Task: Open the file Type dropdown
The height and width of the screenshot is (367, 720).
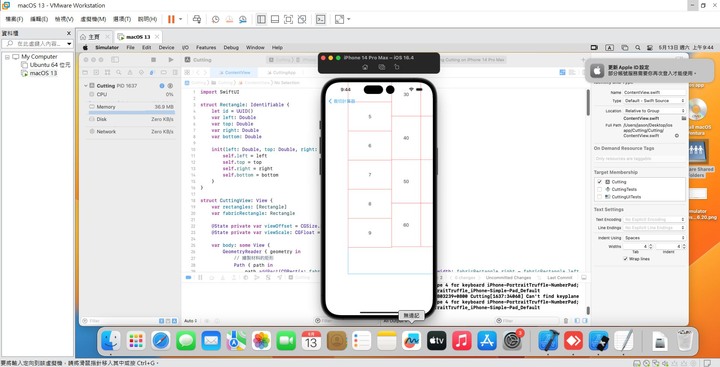Action: 654,101
